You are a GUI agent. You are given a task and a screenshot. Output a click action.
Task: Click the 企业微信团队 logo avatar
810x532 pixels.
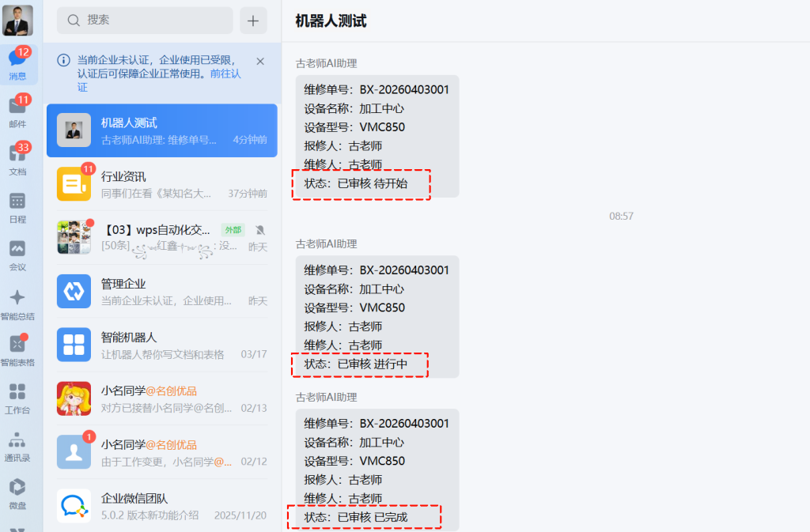[74, 506]
